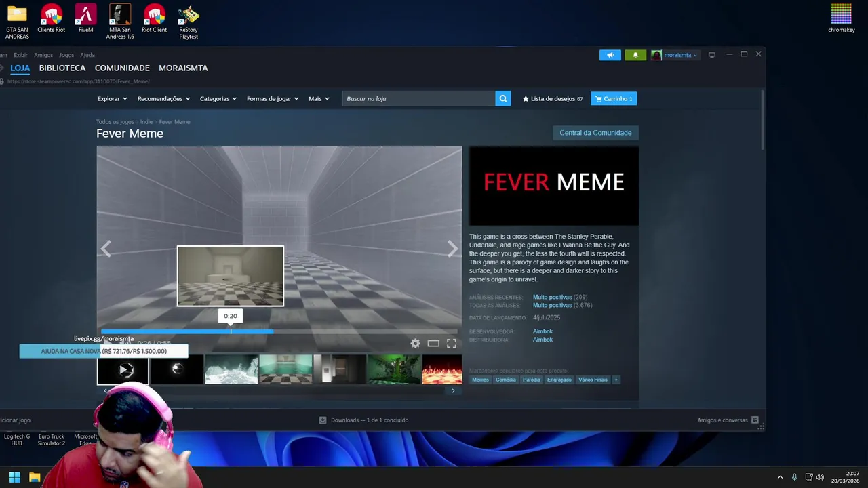This screenshot has height=488, width=868.
Task: Open the Carrinho cart button
Action: (614, 99)
